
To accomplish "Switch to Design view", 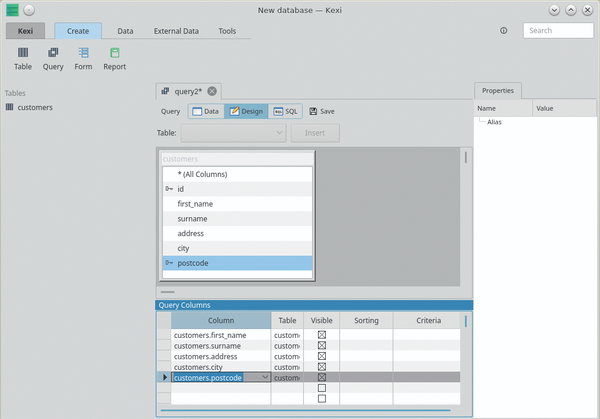I will pyautogui.click(x=246, y=111).
